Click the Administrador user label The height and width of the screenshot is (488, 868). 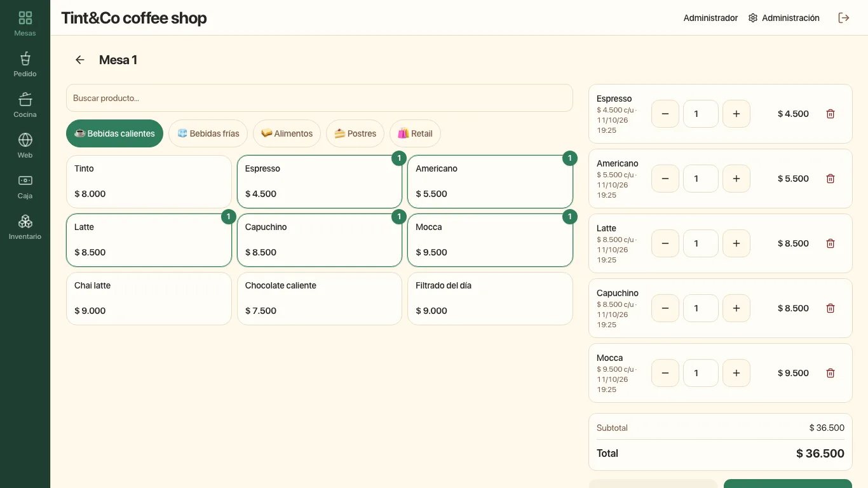pos(710,18)
